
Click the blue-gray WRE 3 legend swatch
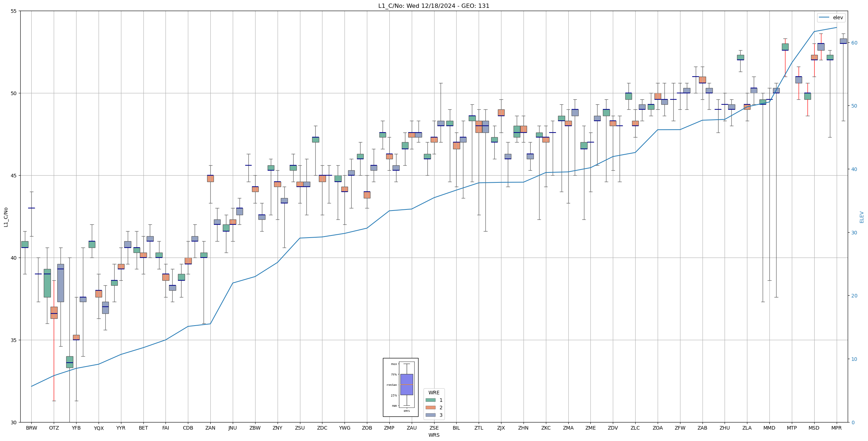pos(430,415)
